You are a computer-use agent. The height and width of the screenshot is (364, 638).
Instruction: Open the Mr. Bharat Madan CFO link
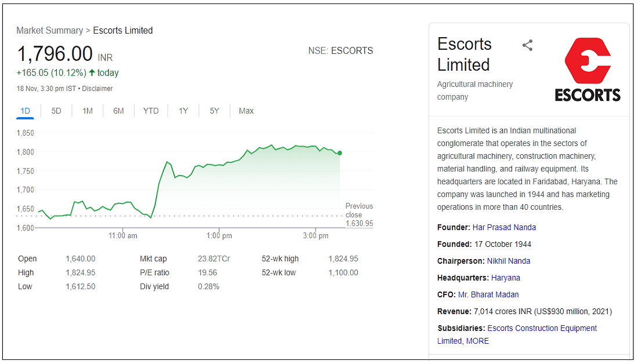tap(488, 294)
